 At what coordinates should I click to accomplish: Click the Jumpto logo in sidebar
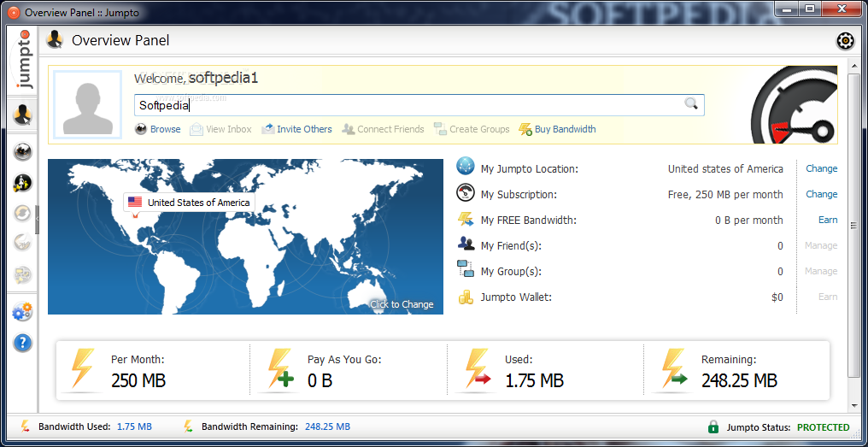(23, 60)
